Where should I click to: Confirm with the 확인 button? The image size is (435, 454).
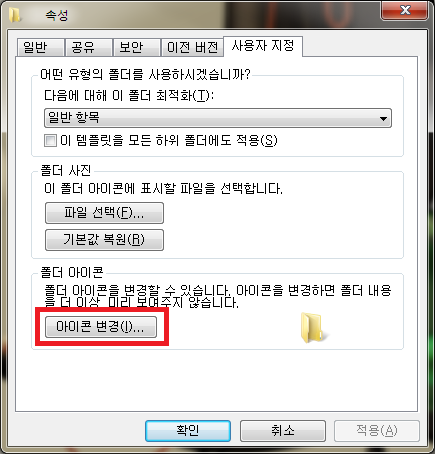click(188, 431)
